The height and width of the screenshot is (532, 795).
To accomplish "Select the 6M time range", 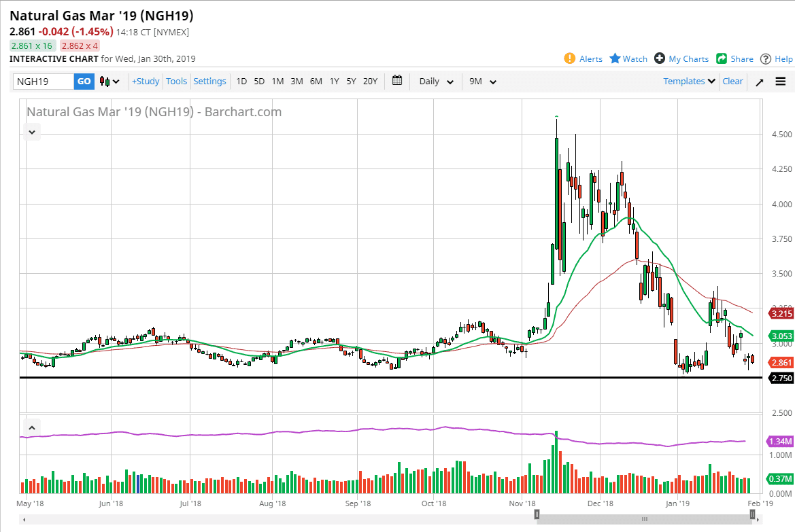I will coord(316,81).
